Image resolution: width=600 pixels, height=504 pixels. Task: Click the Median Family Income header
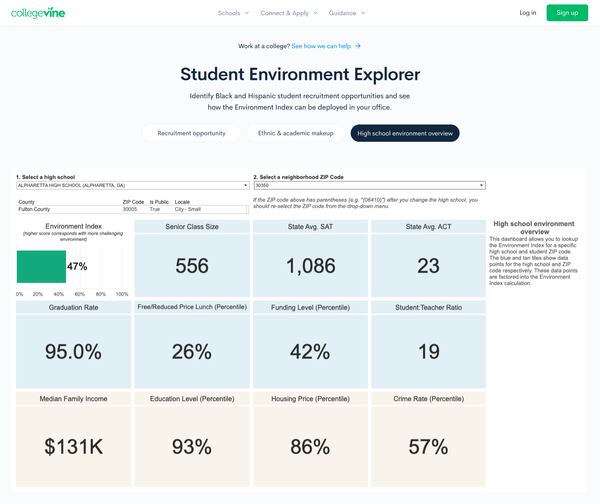point(73,399)
